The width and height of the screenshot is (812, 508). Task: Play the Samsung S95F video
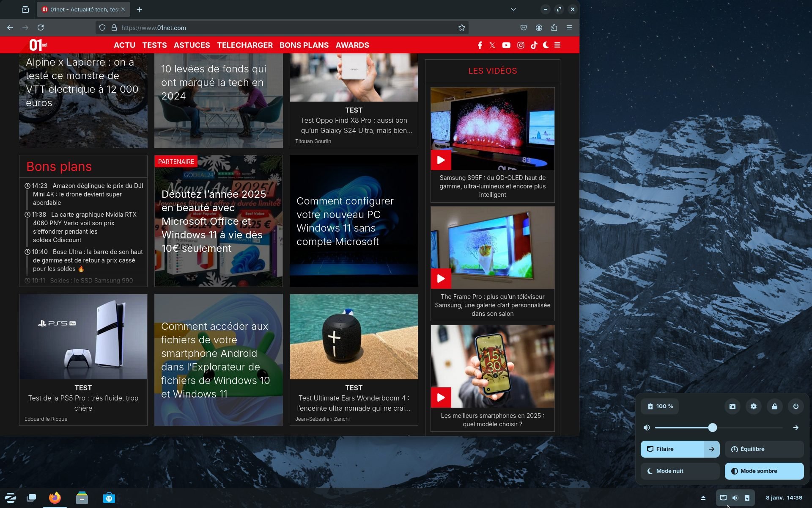click(x=441, y=160)
